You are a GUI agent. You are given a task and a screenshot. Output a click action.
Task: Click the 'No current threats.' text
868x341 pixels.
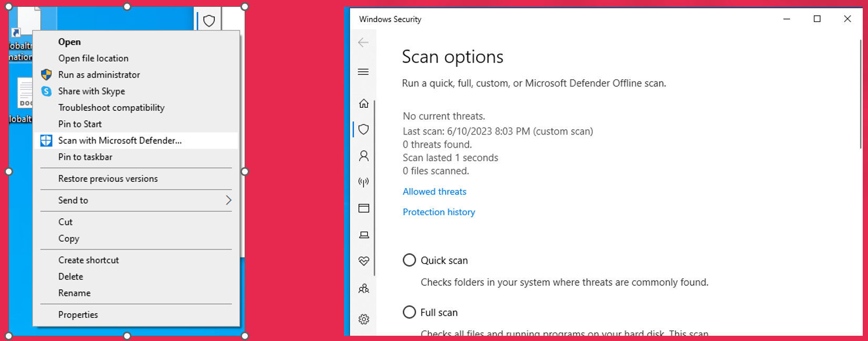pyautogui.click(x=444, y=116)
